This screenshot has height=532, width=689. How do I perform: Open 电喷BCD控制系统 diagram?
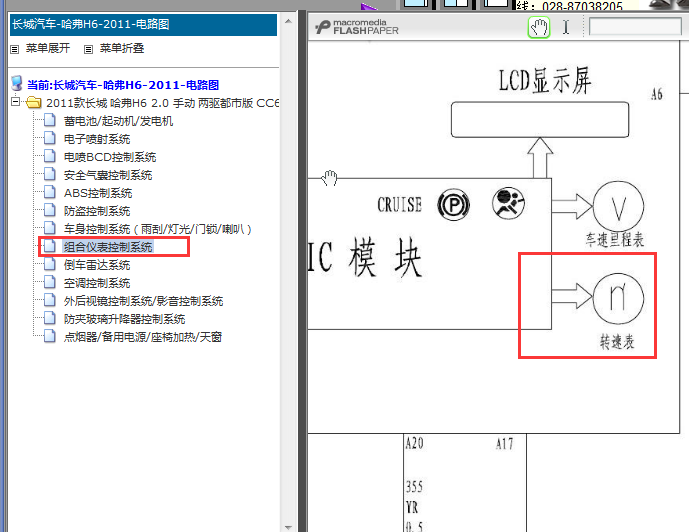coord(110,157)
